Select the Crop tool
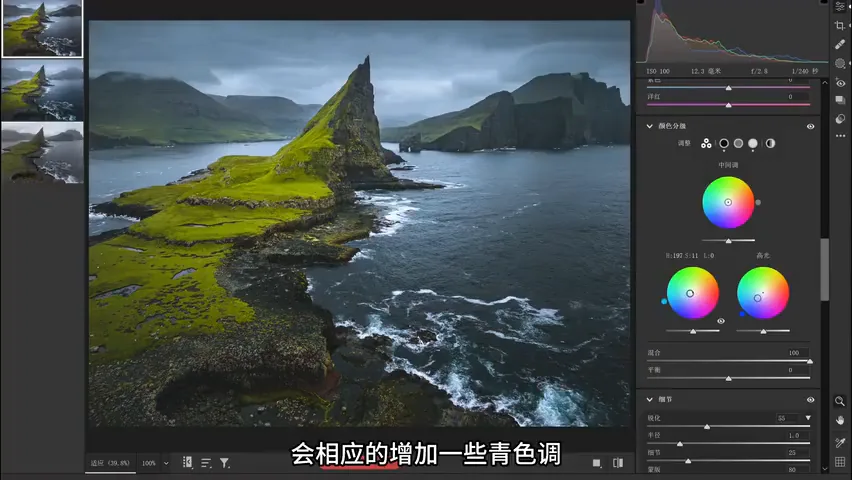Screen dimensions: 852x480 coord(840,25)
